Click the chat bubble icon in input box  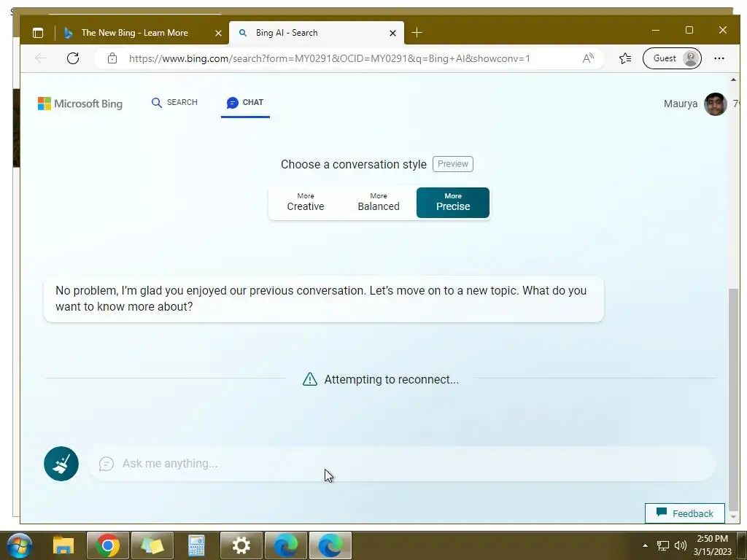point(107,463)
